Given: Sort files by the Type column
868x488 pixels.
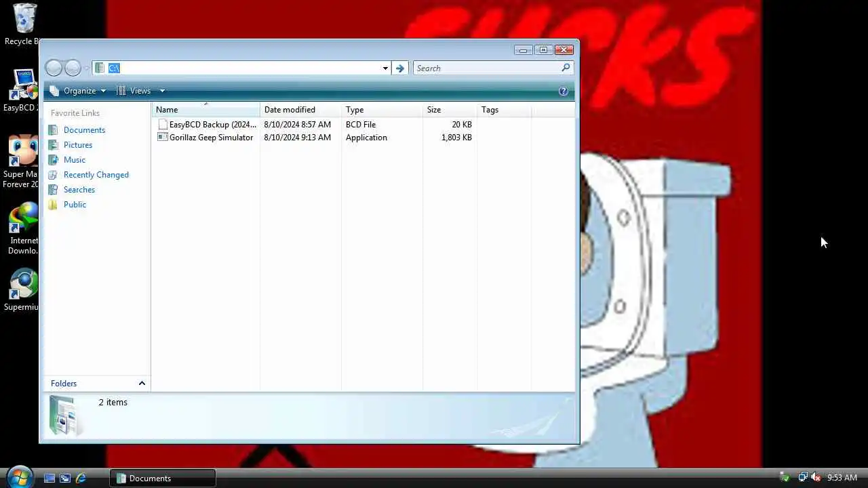Looking at the screenshot, I should point(382,109).
